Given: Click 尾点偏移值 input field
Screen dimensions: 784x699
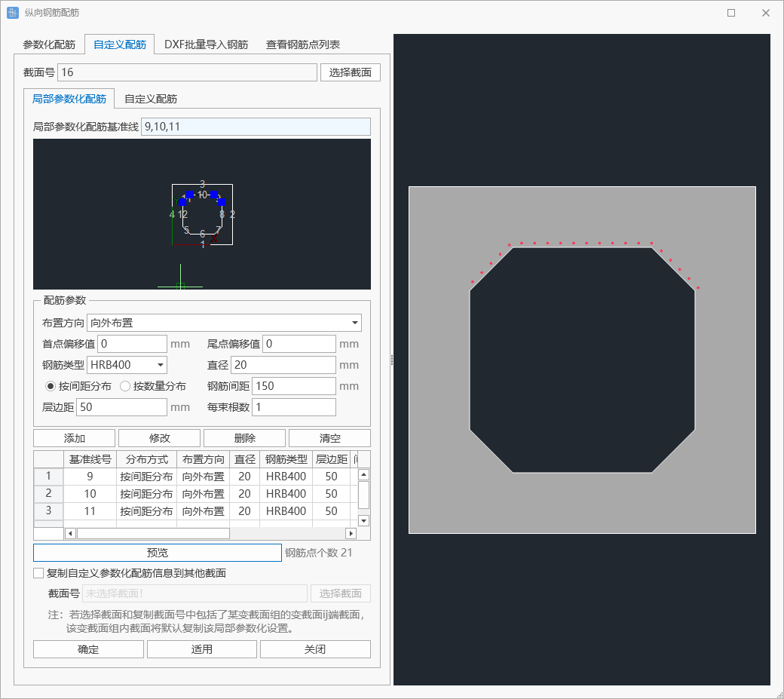Looking at the screenshot, I should [x=299, y=344].
